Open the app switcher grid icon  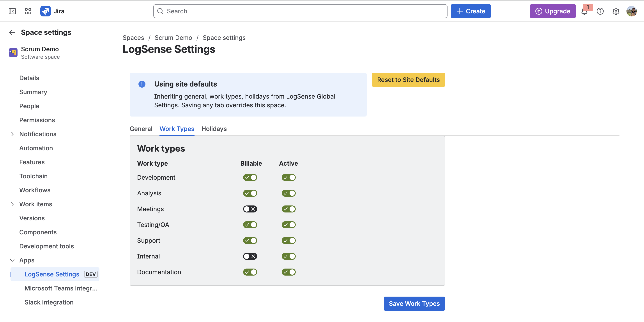(28, 11)
